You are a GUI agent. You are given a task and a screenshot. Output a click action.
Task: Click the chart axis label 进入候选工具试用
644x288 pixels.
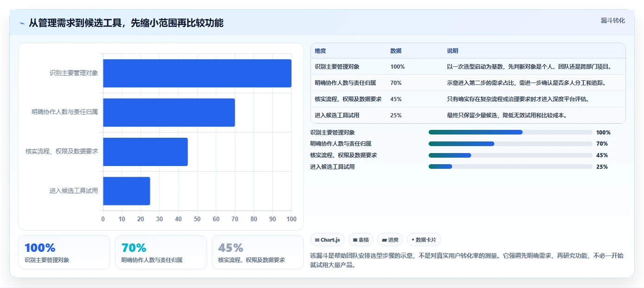tap(74, 191)
